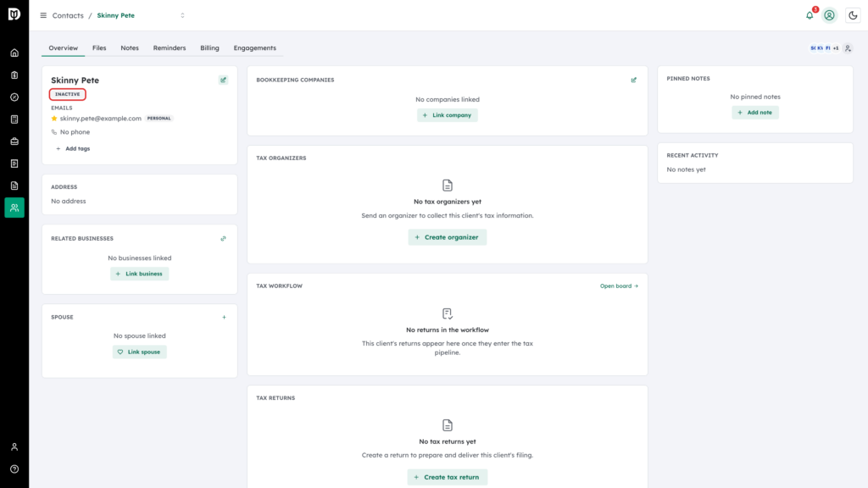868x488 pixels.
Task: Click Create organizer button
Action: pos(448,237)
